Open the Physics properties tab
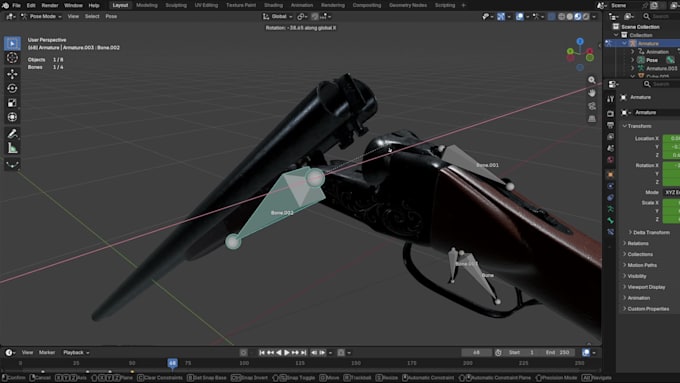 (x=611, y=186)
